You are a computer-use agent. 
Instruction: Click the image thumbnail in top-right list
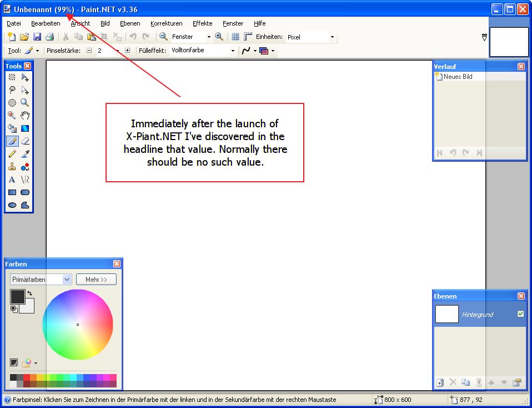click(x=509, y=42)
